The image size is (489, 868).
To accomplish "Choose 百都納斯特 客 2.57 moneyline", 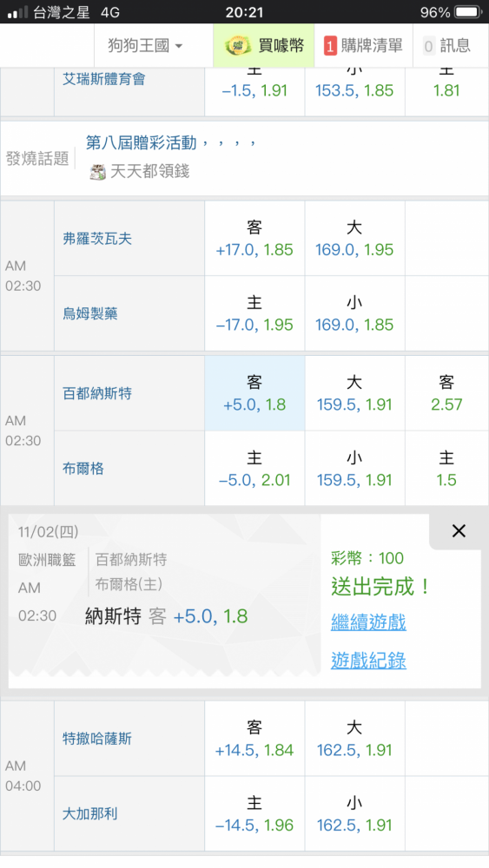I will [446, 393].
